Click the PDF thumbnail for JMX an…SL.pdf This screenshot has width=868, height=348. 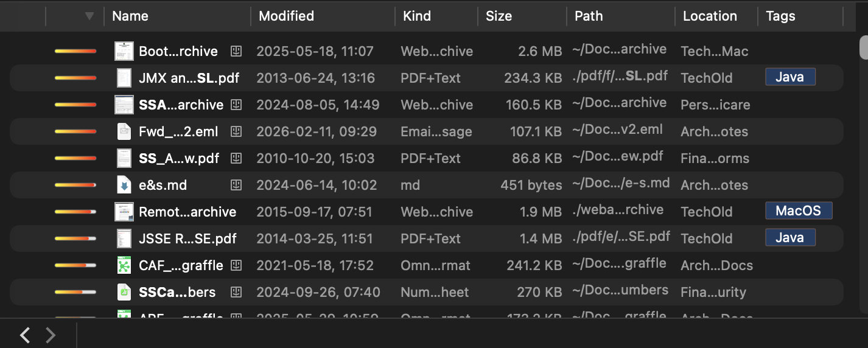pos(124,78)
